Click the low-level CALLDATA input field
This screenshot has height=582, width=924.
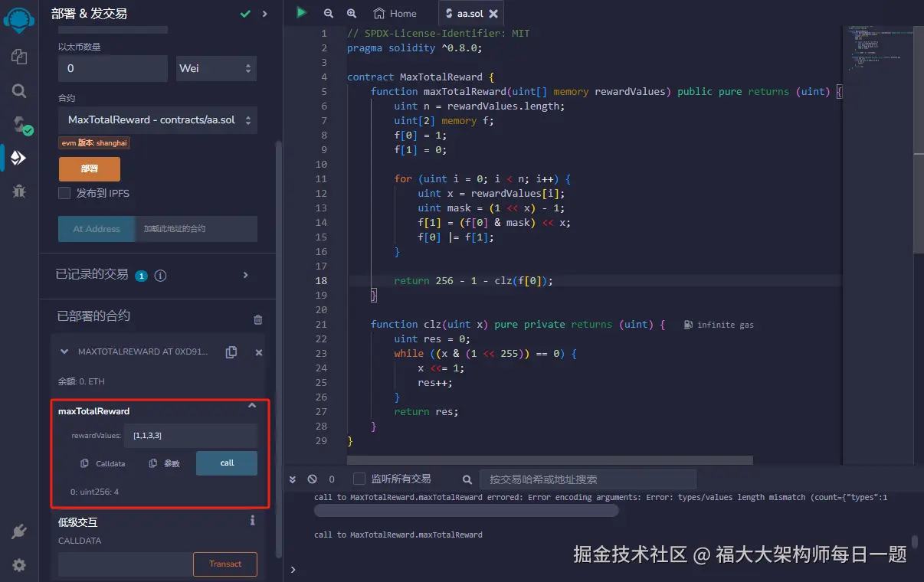(x=126, y=564)
